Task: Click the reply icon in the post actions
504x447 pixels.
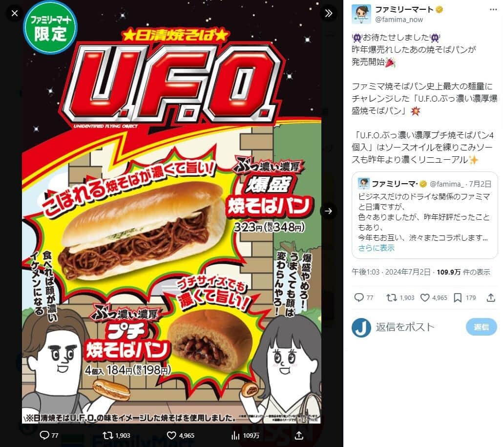Action: [x=359, y=298]
